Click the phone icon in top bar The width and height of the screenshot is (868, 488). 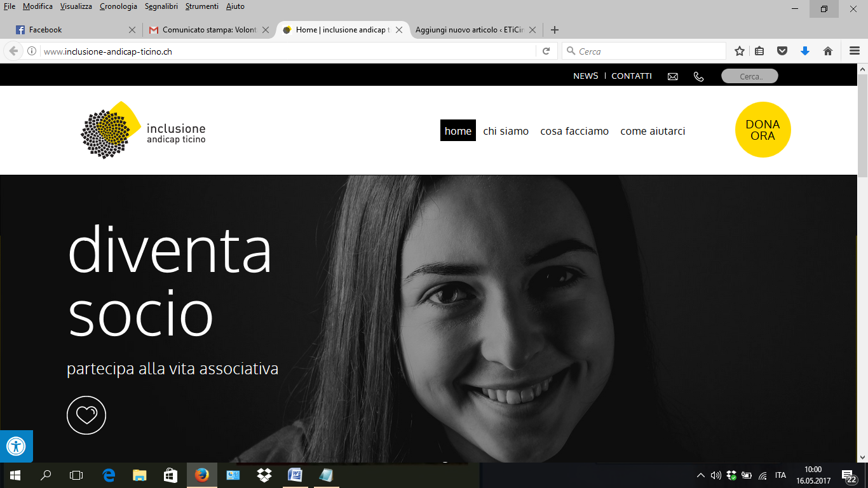click(699, 76)
